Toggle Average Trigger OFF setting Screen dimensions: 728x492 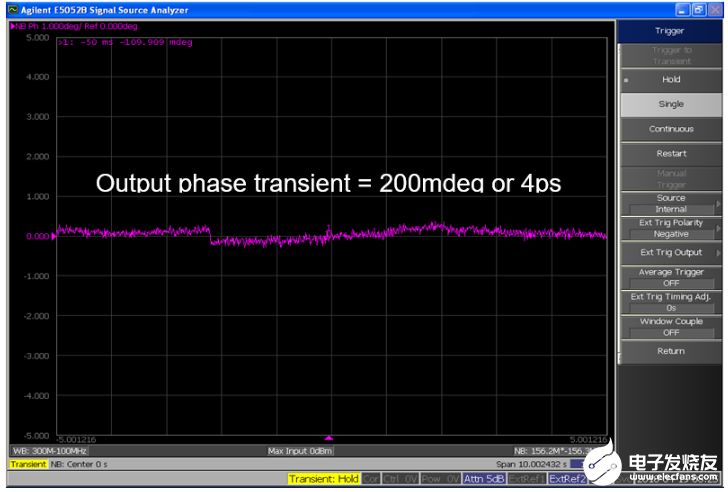click(x=671, y=278)
